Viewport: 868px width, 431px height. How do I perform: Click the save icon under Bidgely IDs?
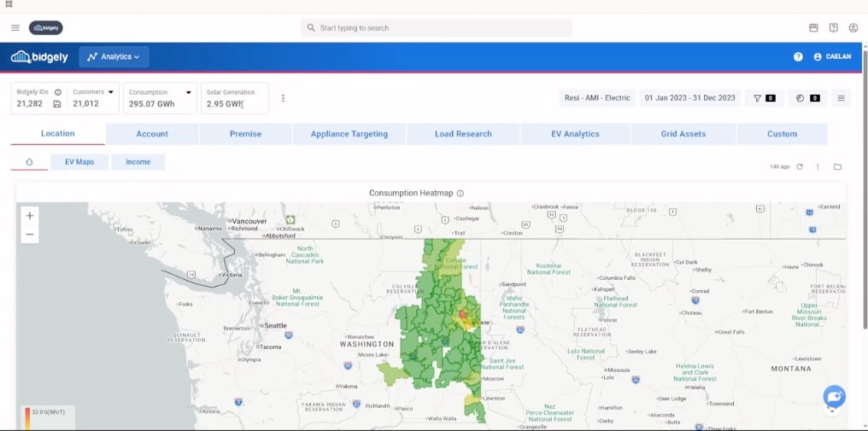click(57, 104)
